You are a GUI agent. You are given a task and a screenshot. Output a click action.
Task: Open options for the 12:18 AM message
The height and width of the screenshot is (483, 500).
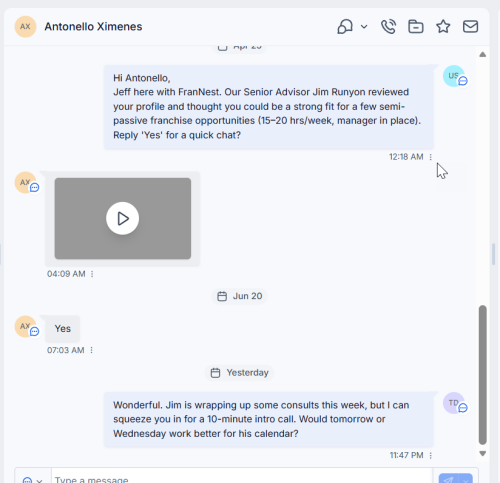point(430,157)
